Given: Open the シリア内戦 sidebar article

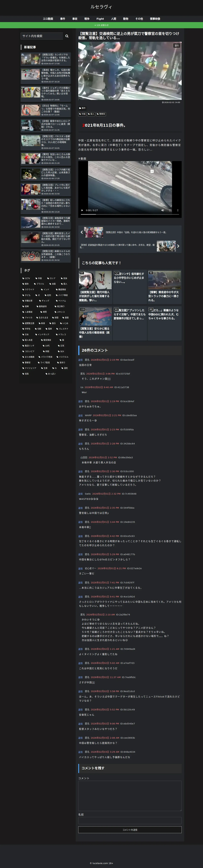Looking at the screenshot, I should pyautogui.click(x=46, y=174).
